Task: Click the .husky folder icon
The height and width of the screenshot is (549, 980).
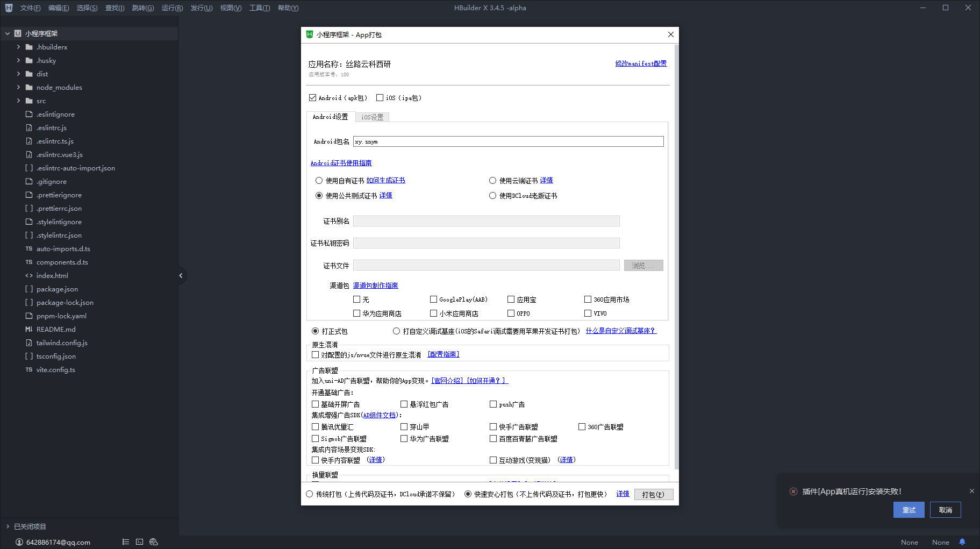Action: coord(29,61)
